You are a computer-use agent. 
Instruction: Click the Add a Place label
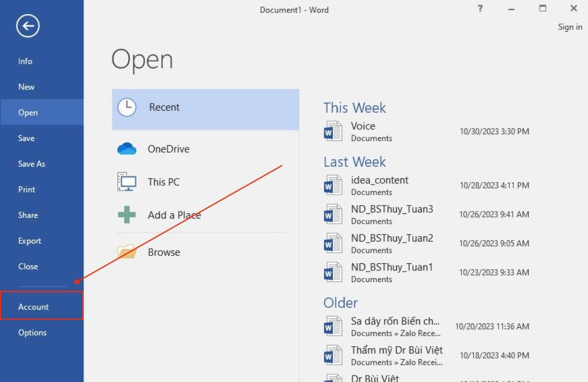point(175,215)
